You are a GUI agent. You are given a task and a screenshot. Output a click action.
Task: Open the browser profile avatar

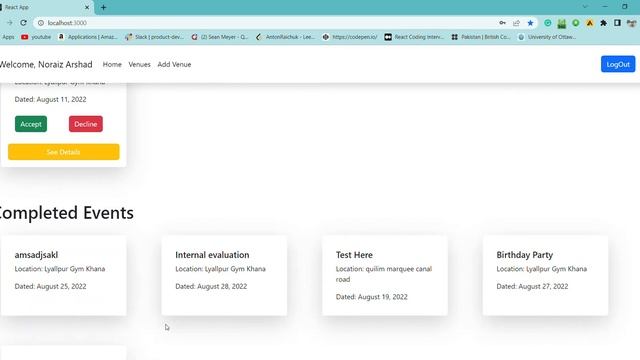[x=631, y=23]
